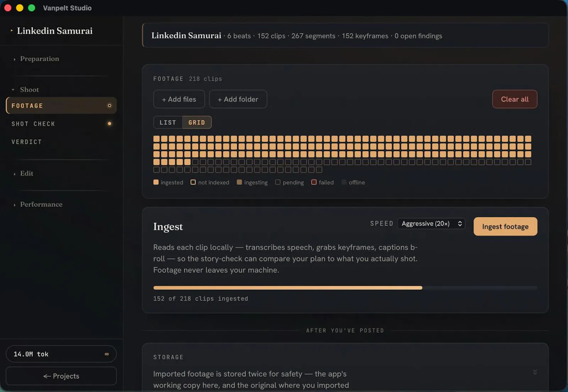
Task: Click the Add folder button
Action: (238, 99)
